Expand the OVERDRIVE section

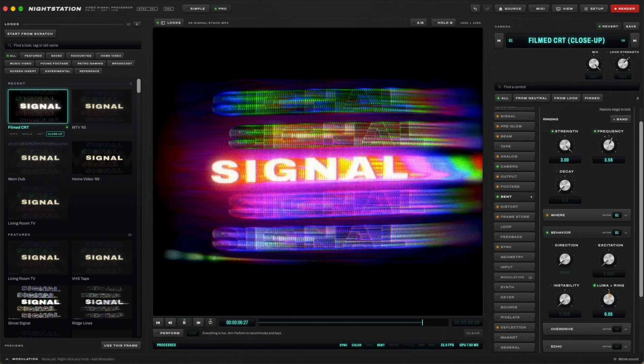pyautogui.click(x=626, y=329)
